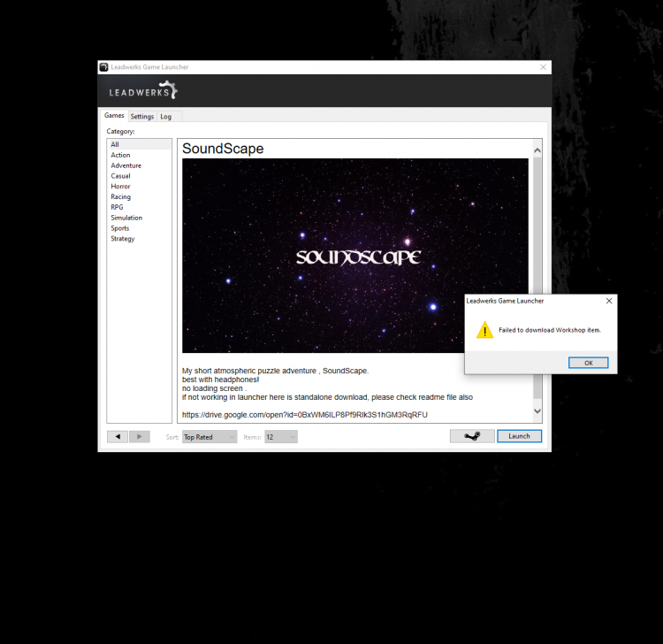Confirm the error with OK
This screenshot has height=644, width=663.
coord(588,363)
